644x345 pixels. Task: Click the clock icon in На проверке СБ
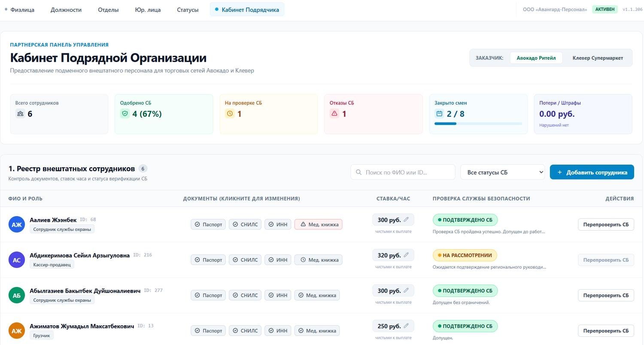230,114
